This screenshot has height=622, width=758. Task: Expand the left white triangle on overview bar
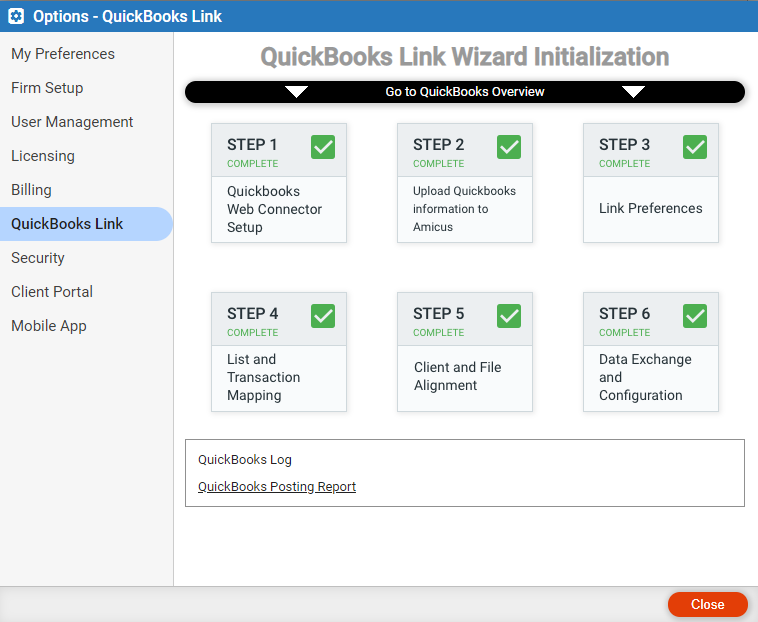[296, 92]
